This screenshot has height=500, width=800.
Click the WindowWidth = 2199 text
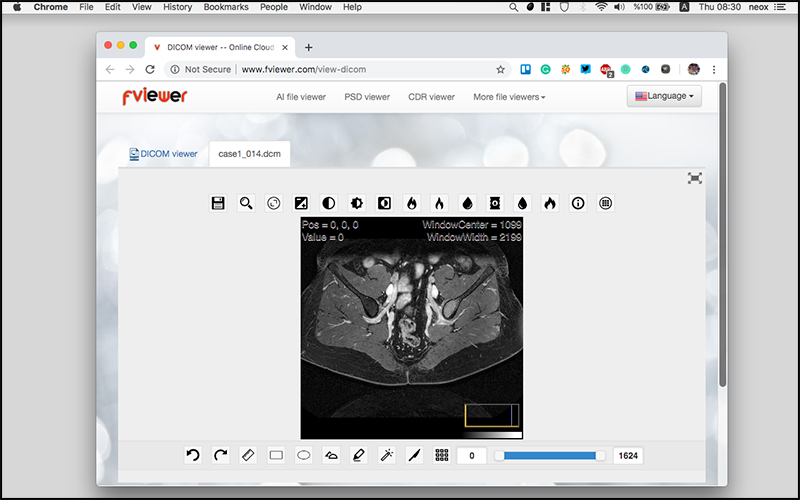click(x=474, y=237)
